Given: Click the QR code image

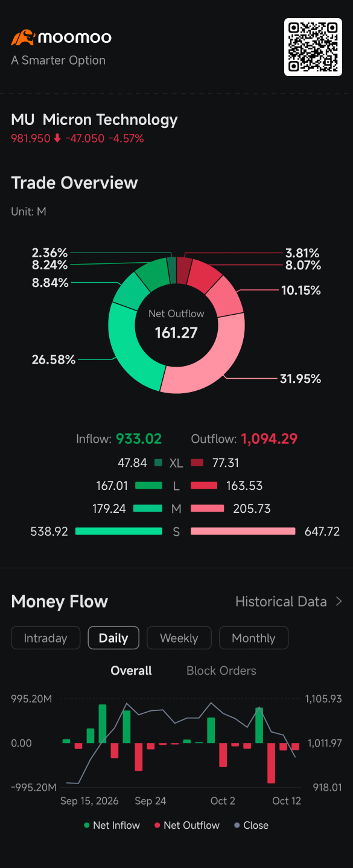Looking at the screenshot, I should point(313,47).
